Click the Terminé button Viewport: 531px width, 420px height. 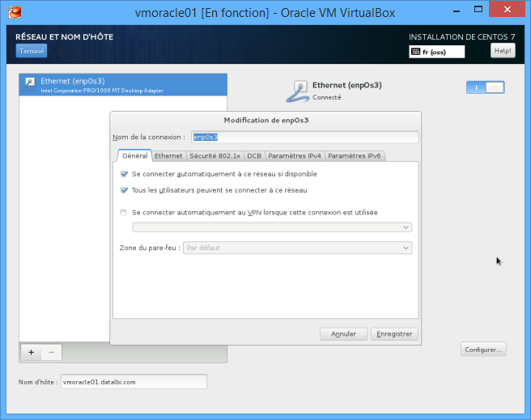tap(31, 51)
